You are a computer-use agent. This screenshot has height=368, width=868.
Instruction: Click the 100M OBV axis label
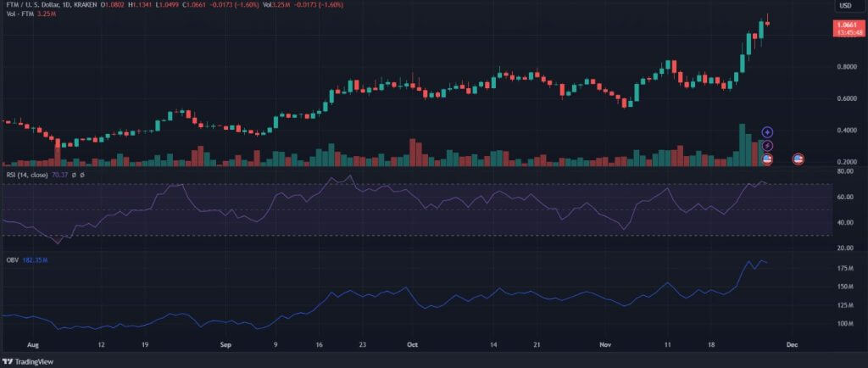pos(845,323)
